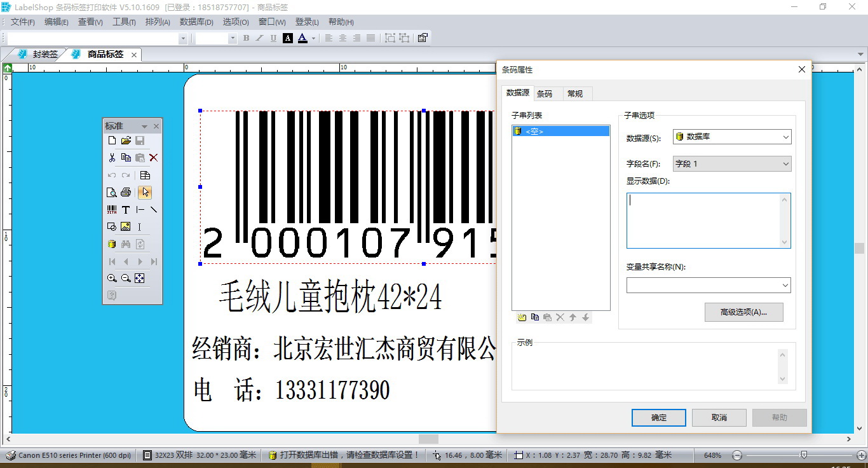868x468 pixels.
Task: Click the 确定 button to confirm
Action: [x=658, y=418]
